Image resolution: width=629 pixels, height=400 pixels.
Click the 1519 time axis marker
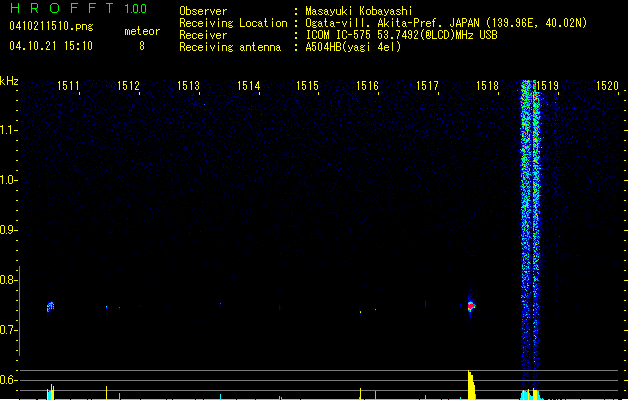[548, 86]
